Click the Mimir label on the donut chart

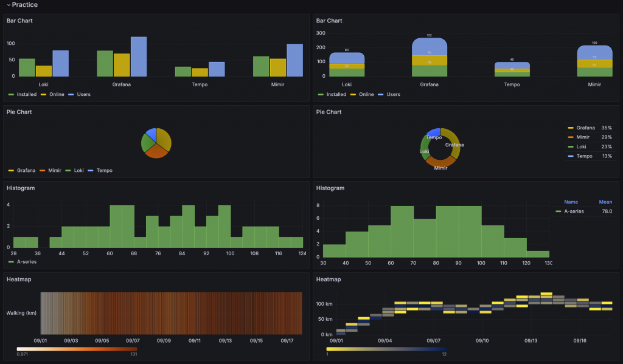tap(440, 168)
